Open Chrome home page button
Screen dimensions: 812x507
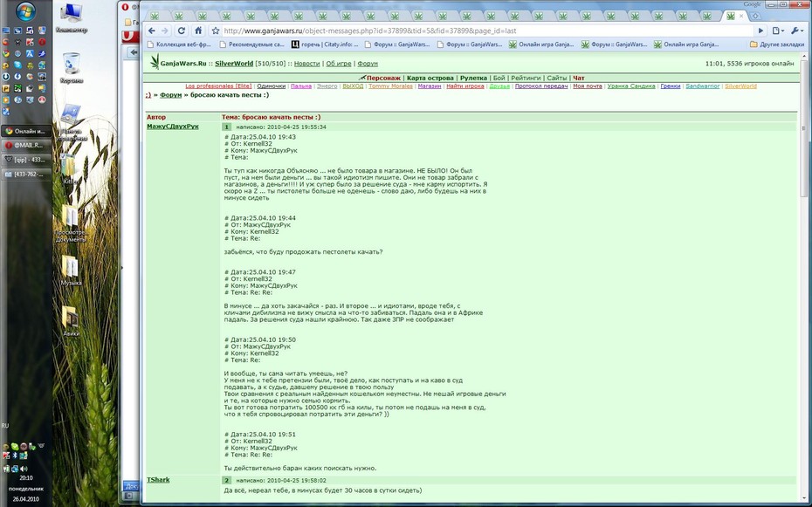click(198, 31)
